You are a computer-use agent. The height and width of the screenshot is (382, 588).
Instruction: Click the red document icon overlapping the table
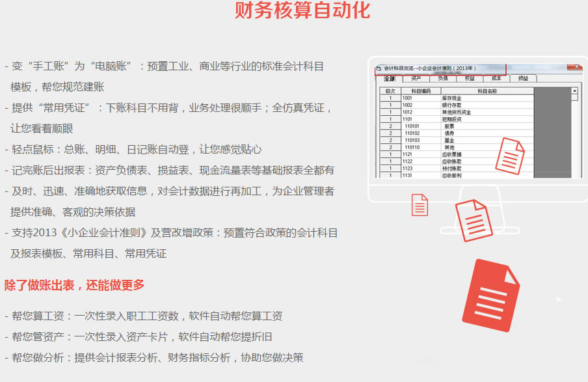coord(509,154)
